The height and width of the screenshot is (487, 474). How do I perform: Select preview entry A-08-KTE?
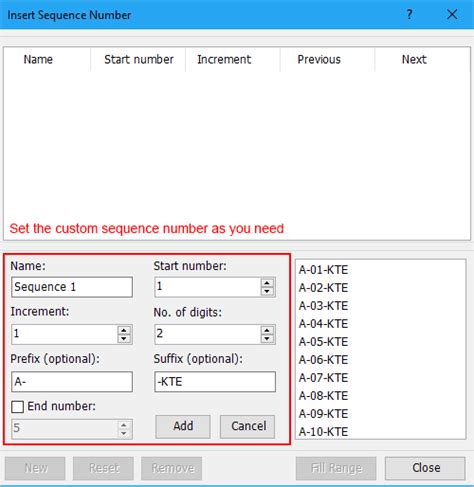tap(323, 396)
